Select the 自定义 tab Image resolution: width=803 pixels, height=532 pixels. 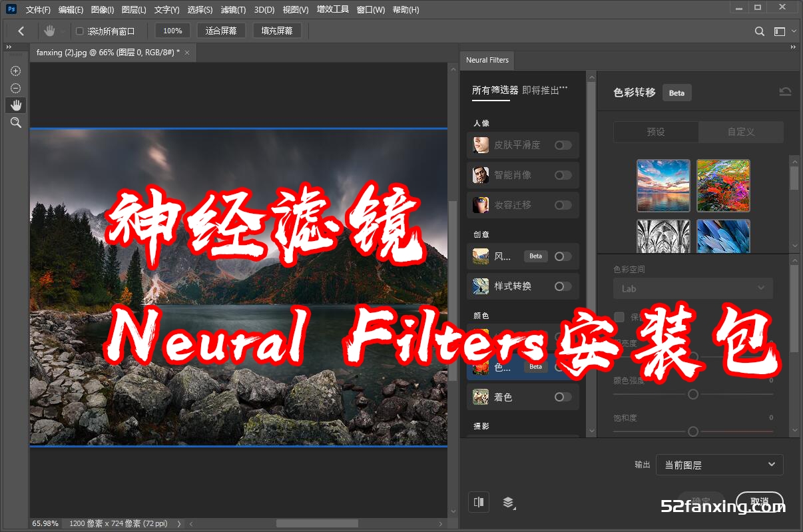741,132
